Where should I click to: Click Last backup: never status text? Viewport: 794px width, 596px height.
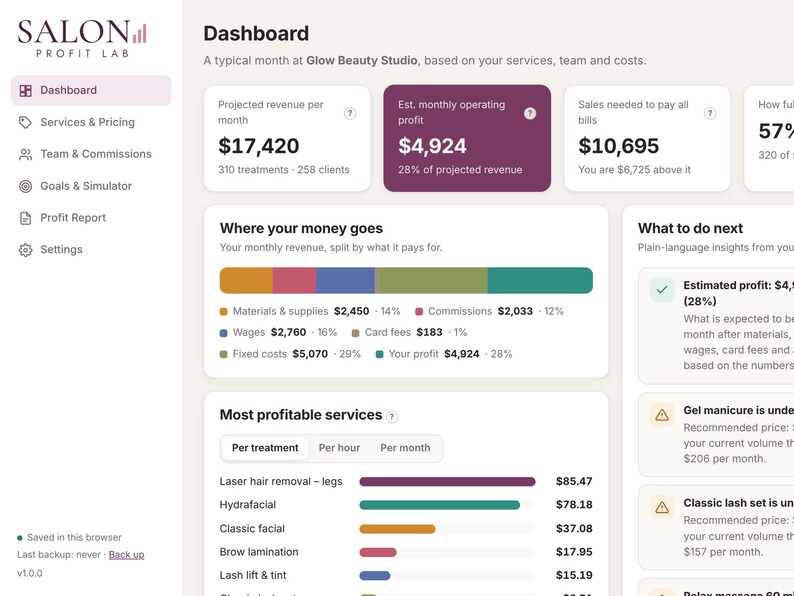tap(59, 555)
